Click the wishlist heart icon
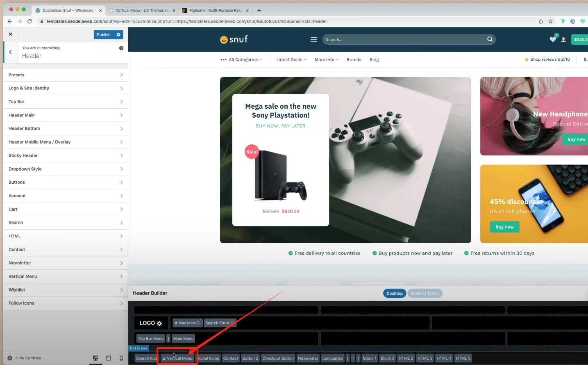This screenshot has height=365, width=588. 553,40
